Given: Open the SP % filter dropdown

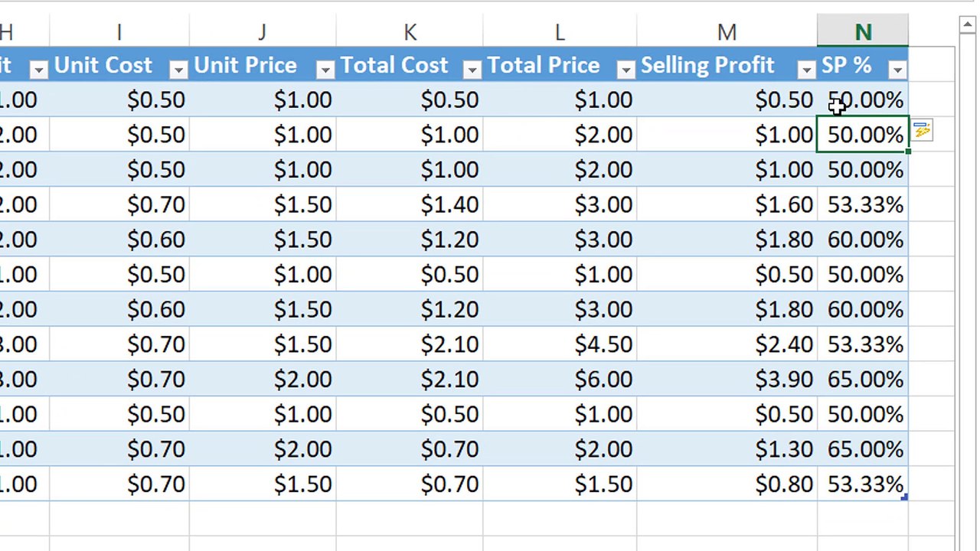Looking at the screenshot, I should (x=897, y=70).
